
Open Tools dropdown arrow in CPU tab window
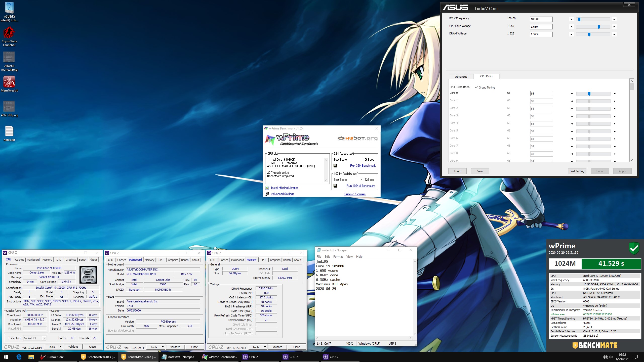[x=61, y=347]
